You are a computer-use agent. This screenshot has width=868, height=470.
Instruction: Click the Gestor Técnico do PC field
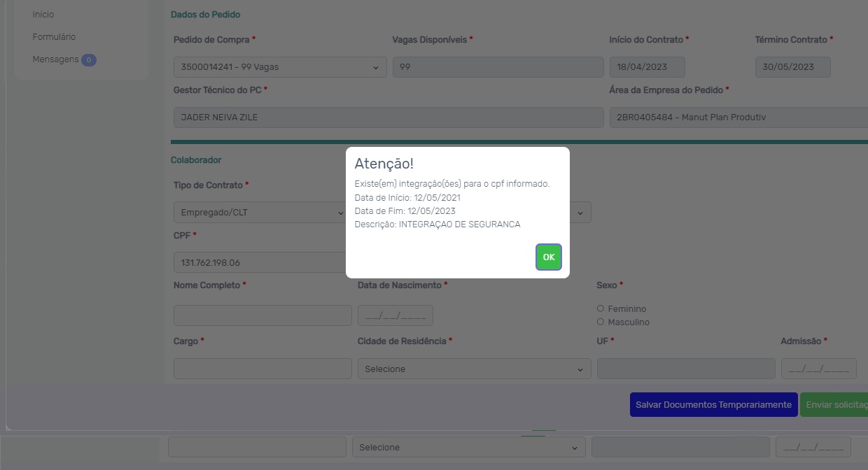point(388,117)
